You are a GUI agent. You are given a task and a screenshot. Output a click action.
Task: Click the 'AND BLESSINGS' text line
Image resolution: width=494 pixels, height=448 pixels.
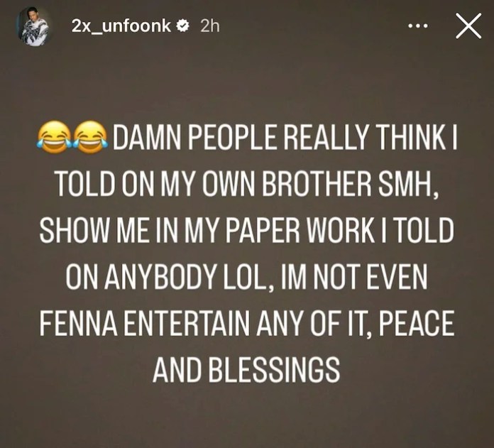[x=246, y=368]
